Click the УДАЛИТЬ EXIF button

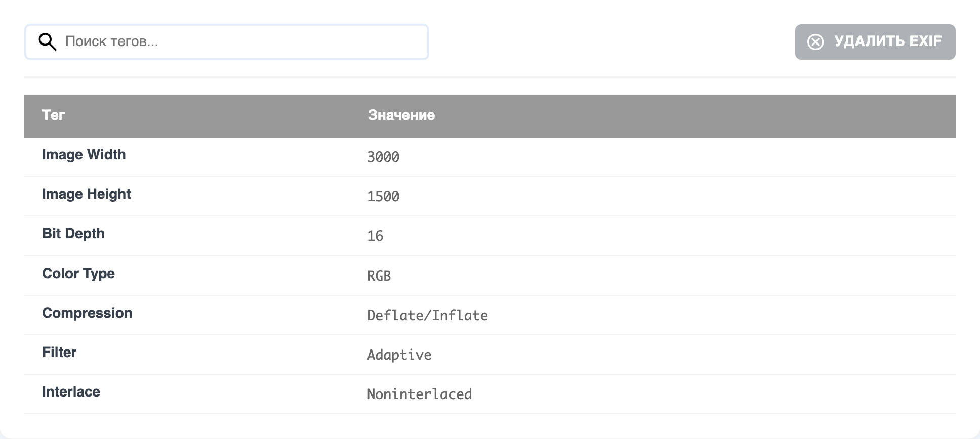point(875,42)
